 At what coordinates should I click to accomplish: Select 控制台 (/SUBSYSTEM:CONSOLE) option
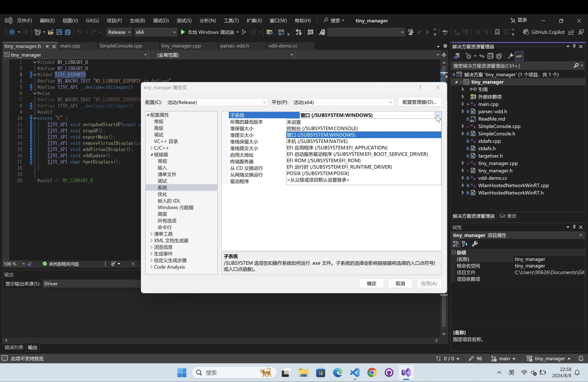(x=322, y=128)
